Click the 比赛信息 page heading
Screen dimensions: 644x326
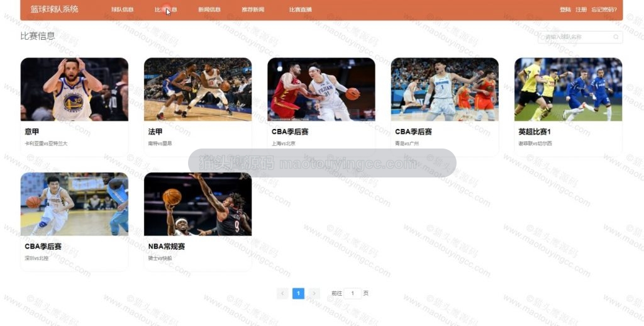click(x=37, y=36)
